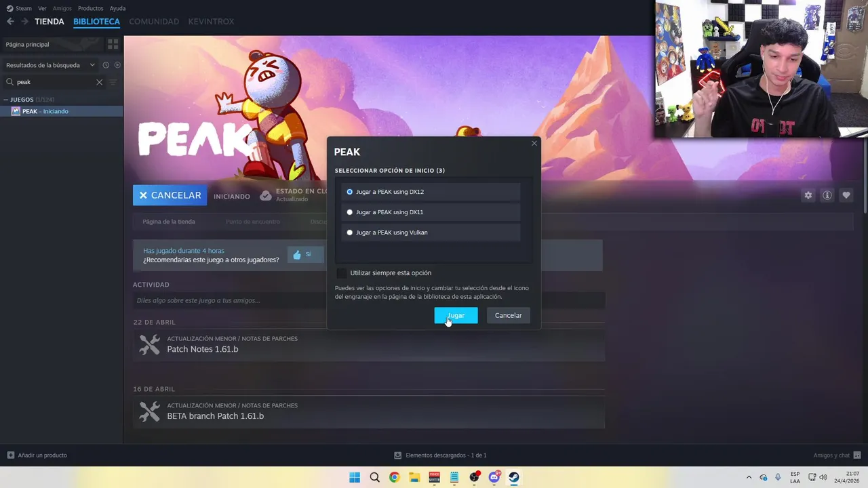
Task: Show hidden system tray icons
Action: pos(749,477)
